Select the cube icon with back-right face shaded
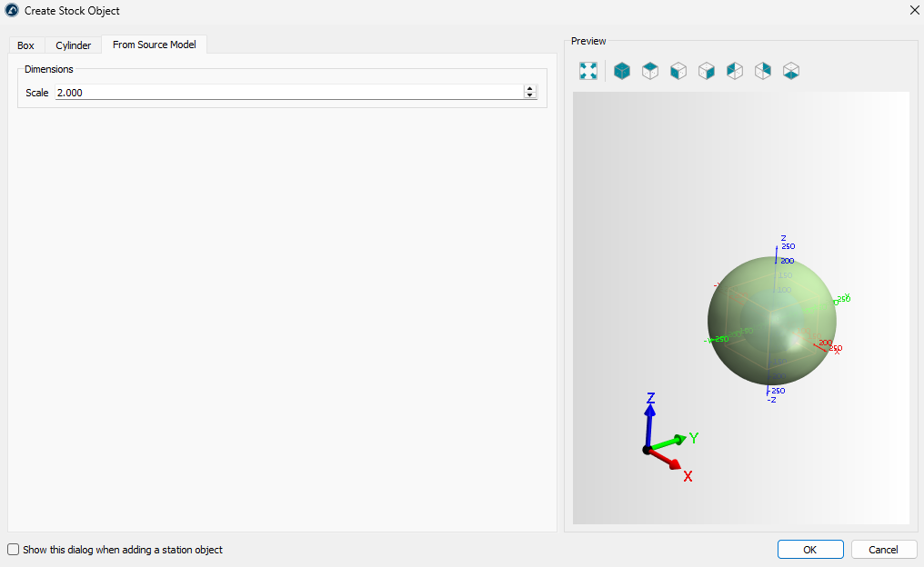 coord(763,71)
